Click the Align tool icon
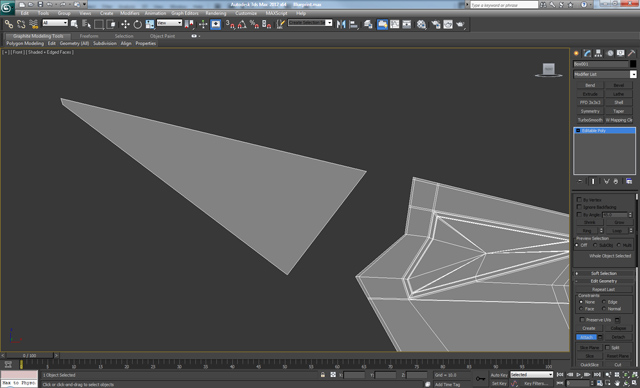This screenshot has height=388, width=640. tap(353, 24)
